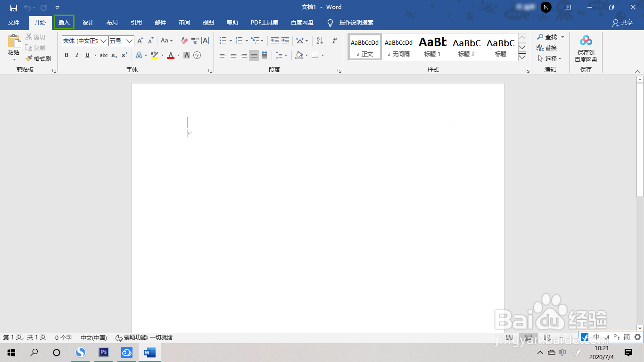This screenshot has width=644, height=362.
Task: Decrease font size with shrink font icon
Action: click(151, 41)
